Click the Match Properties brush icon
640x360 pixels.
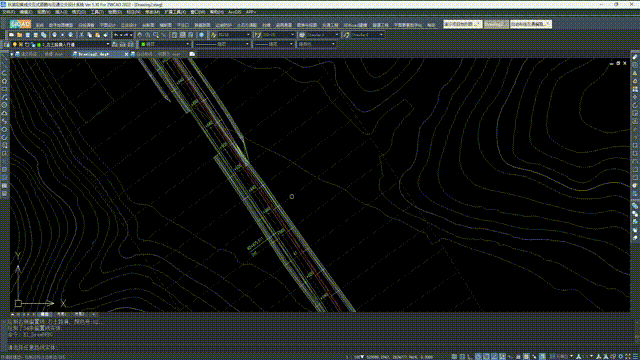tap(105, 35)
